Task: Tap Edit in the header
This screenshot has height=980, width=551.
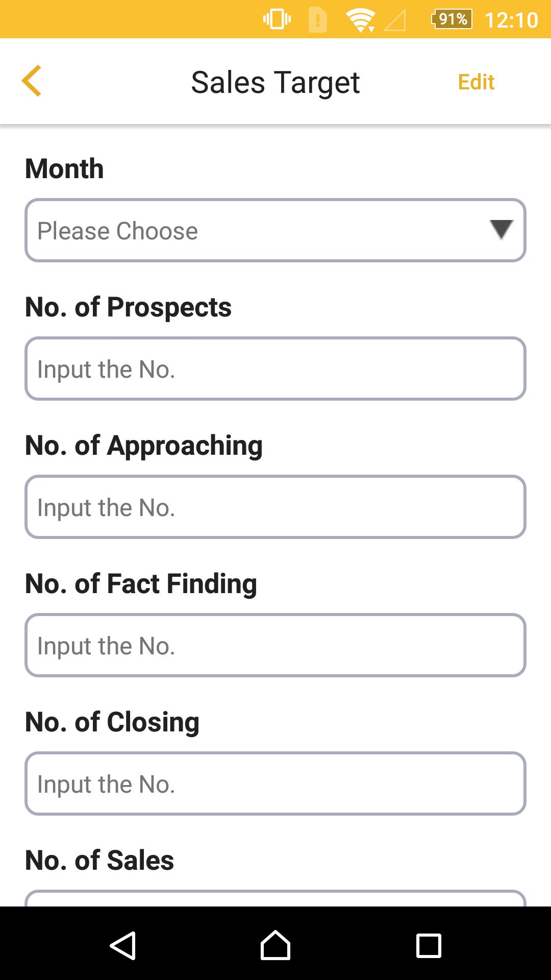Action: (476, 82)
